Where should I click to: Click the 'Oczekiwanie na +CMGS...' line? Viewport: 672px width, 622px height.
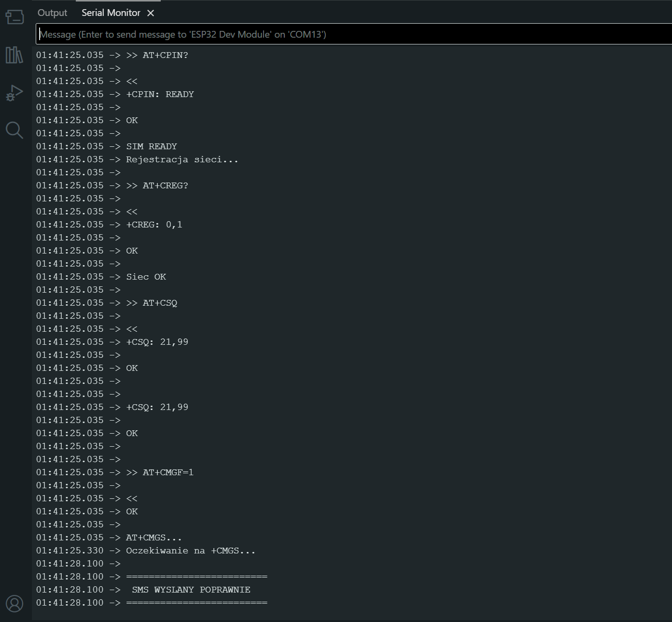pyautogui.click(x=191, y=551)
